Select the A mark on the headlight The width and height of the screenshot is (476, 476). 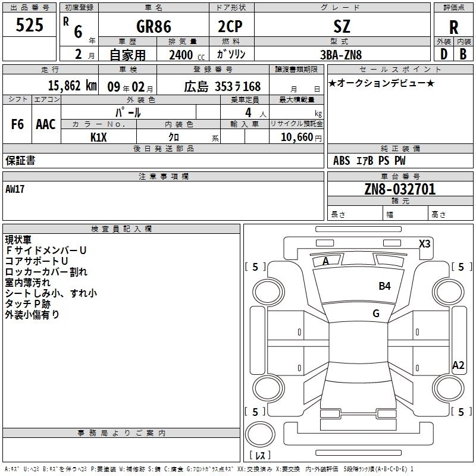[325, 261]
